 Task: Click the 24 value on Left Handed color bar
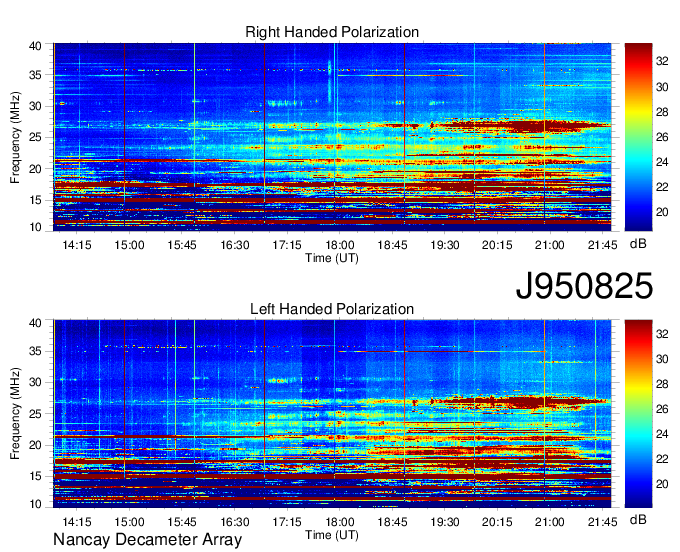pos(662,434)
